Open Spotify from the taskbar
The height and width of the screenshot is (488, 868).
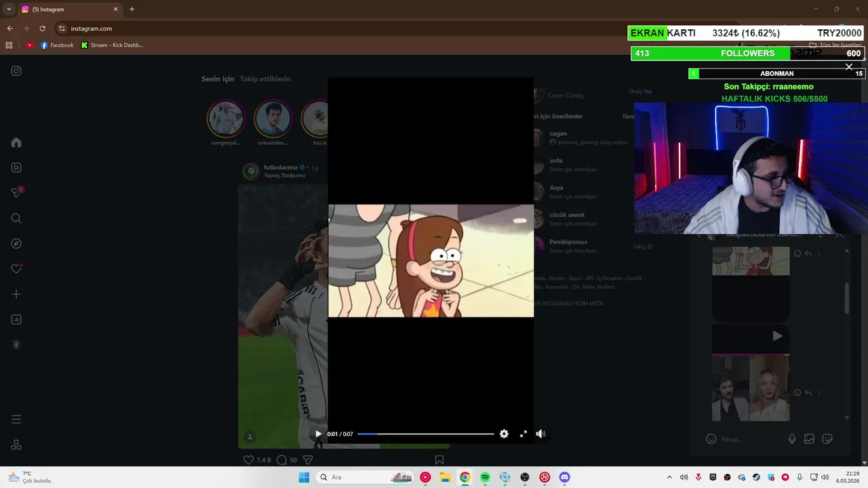click(x=485, y=477)
